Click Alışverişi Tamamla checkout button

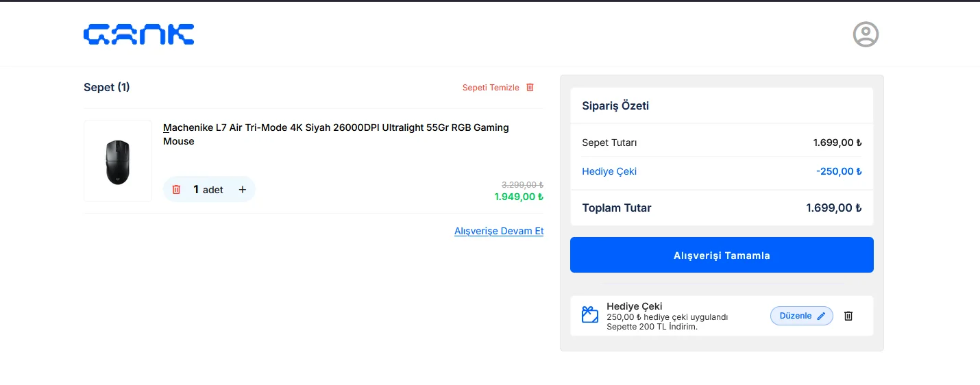tap(722, 255)
